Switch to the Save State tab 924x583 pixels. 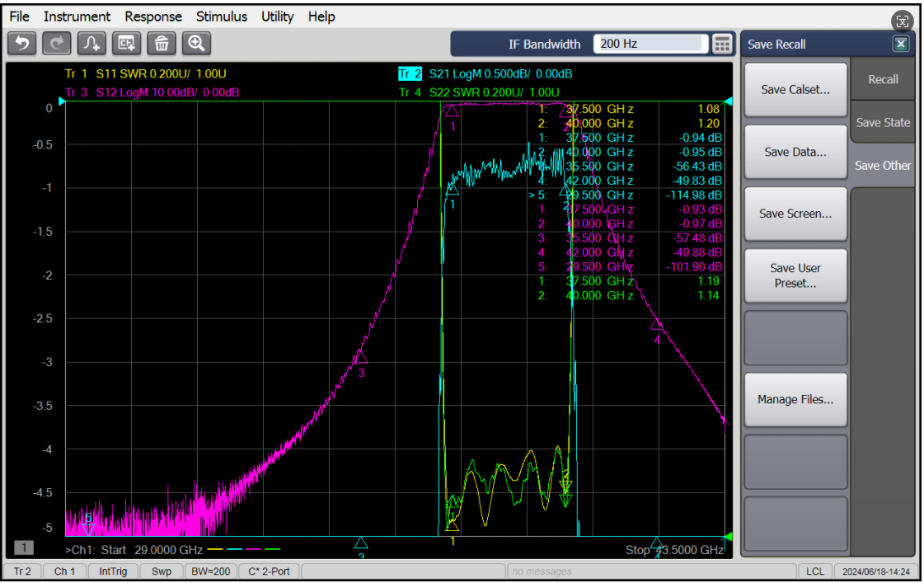click(883, 123)
